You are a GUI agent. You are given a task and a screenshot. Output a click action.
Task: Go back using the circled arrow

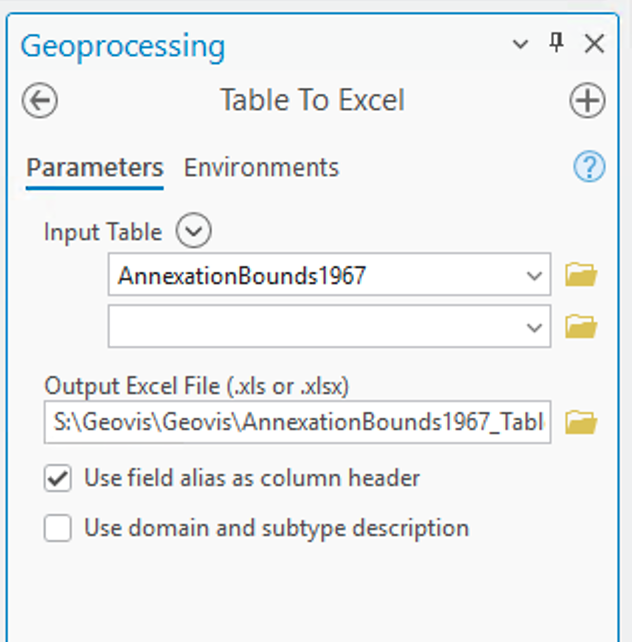(x=39, y=101)
